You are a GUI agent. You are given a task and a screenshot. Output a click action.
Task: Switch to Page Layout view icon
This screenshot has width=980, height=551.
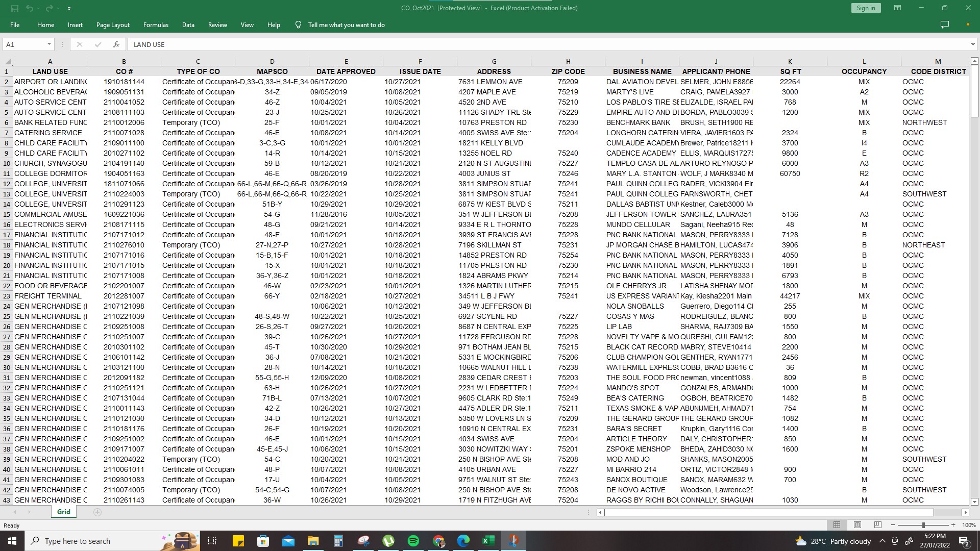click(x=857, y=525)
